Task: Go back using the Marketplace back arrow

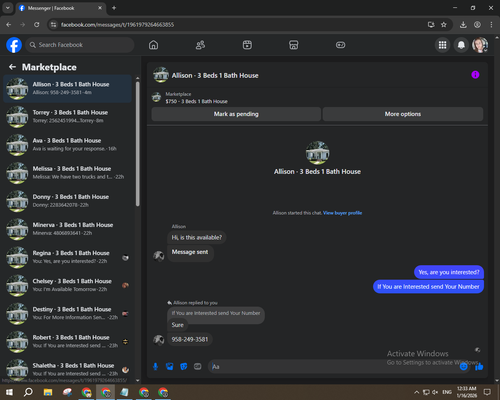Action: [13, 67]
